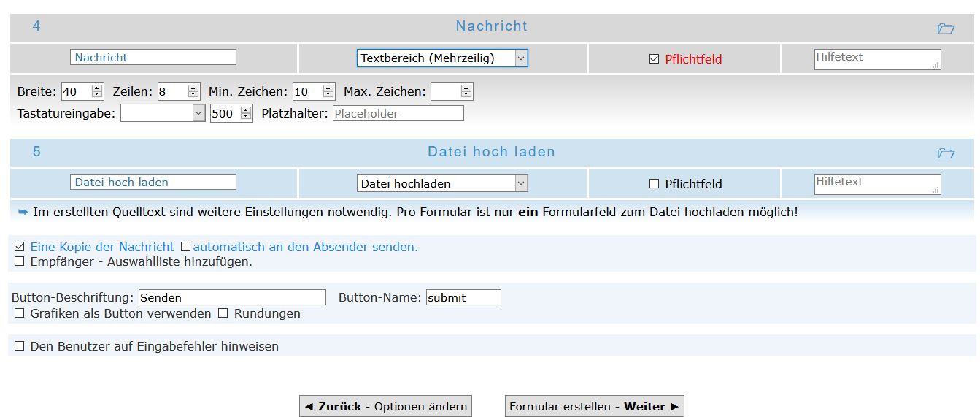This screenshot has height=417, width=980.
Task: Open the 'Textbereich (Mehrzeilig)' field type dropdown
Action: (441, 58)
